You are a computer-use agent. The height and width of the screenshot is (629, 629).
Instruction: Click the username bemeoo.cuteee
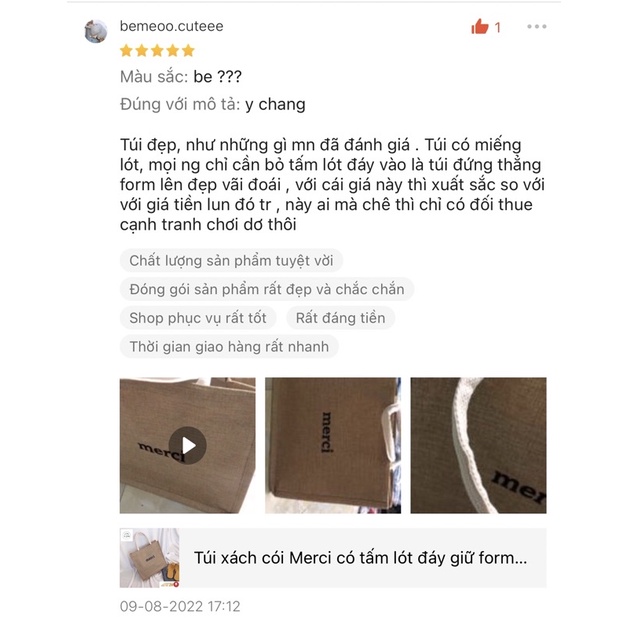point(172,26)
